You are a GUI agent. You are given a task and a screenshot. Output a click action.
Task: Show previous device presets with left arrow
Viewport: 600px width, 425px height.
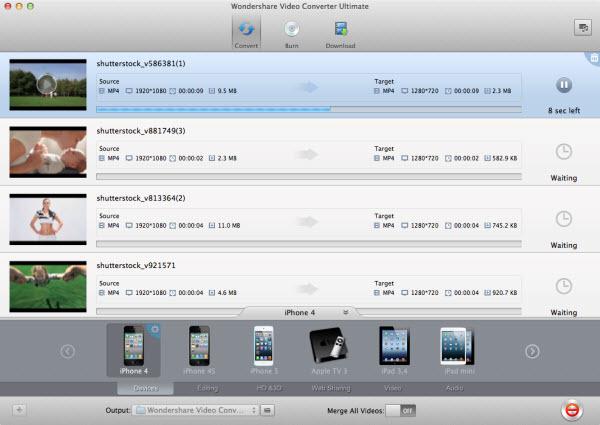click(67, 351)
